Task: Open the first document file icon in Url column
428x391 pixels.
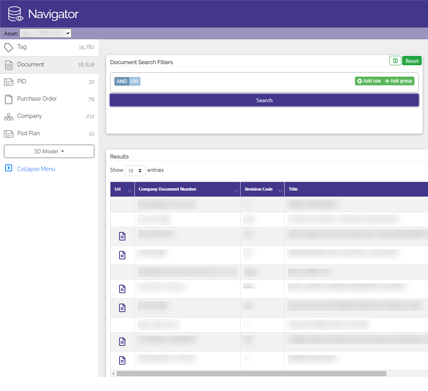Action: 122,236
